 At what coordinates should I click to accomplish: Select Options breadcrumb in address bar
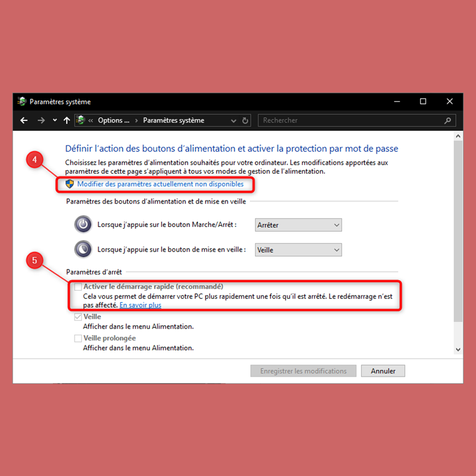114,120
